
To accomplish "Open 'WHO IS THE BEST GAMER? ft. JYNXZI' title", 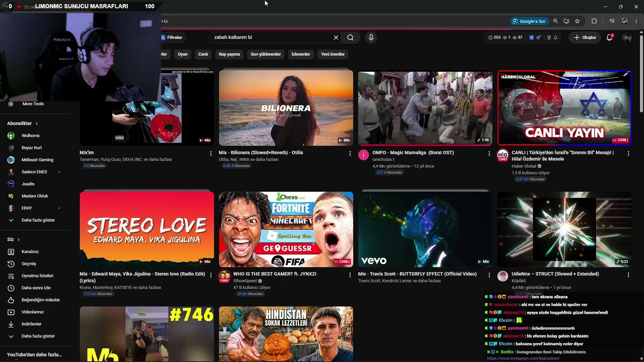I will [x=275, y=274].
